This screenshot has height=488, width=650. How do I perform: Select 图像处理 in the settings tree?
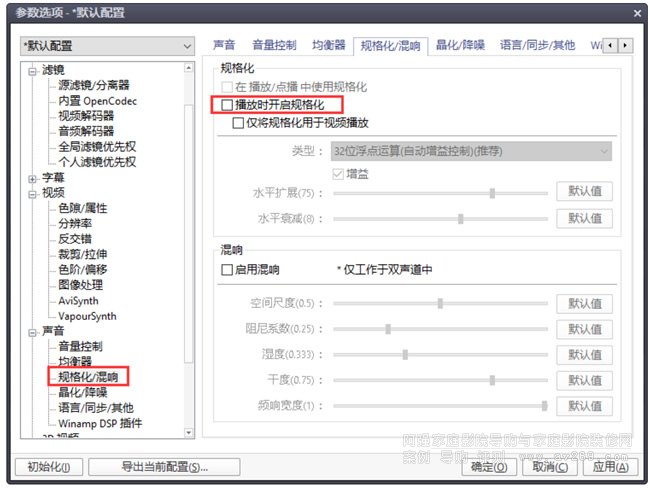coord(87,285)
